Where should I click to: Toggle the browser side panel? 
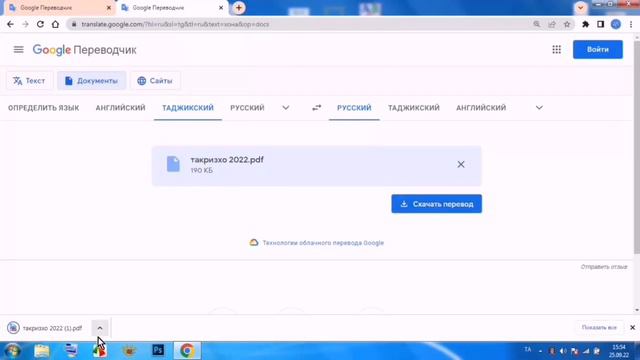600,24
